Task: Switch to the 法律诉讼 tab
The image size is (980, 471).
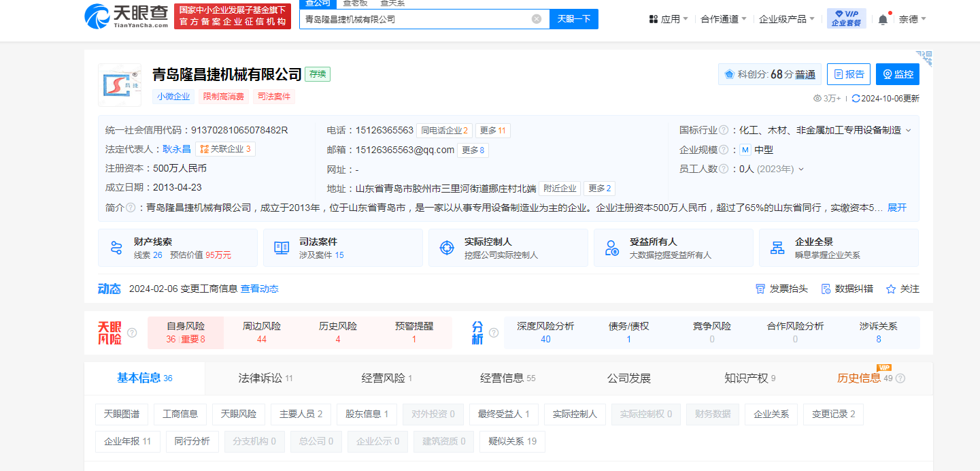Action: [x=265, y=378]
